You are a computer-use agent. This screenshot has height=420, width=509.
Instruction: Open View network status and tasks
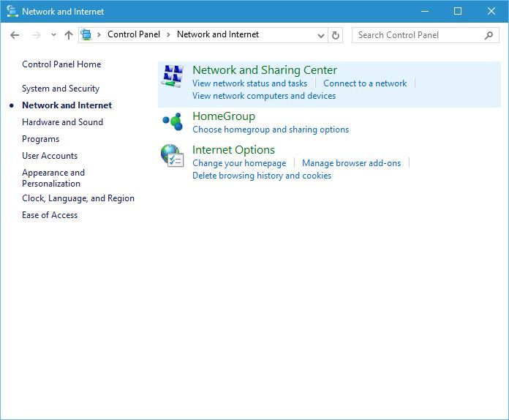[x=249, y=83]
